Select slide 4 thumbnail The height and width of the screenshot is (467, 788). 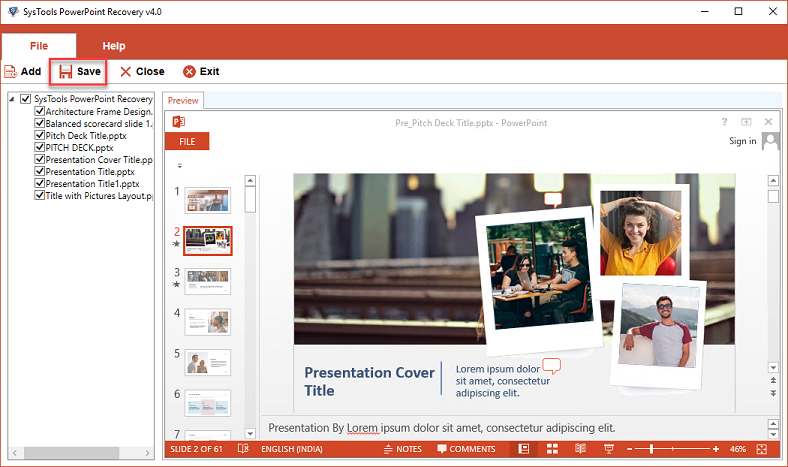click(x=208, y=322)
